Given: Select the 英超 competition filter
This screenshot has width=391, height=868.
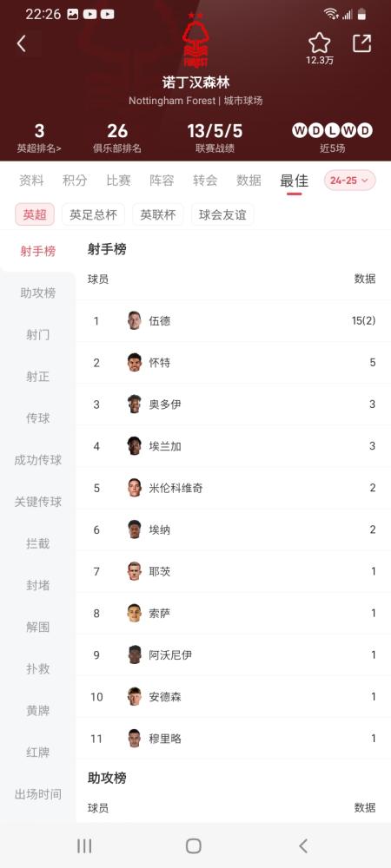Looking at the screenshot, I should [x=35, y=214].
